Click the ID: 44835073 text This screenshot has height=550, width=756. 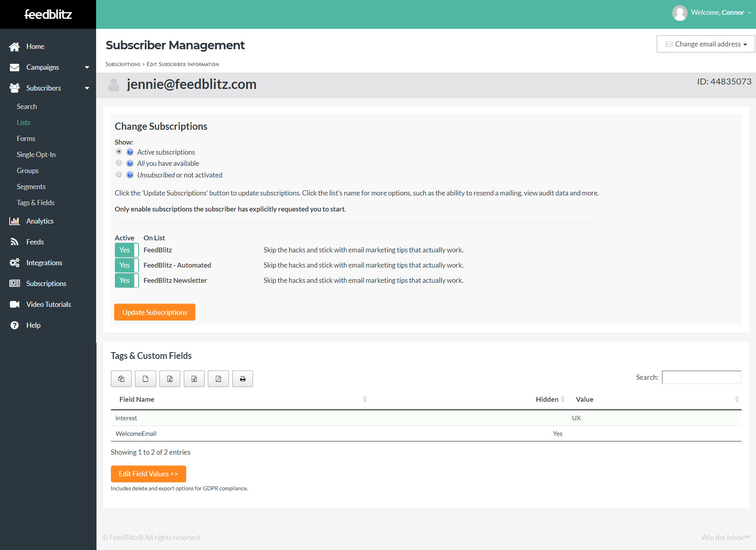click(724, 82)
